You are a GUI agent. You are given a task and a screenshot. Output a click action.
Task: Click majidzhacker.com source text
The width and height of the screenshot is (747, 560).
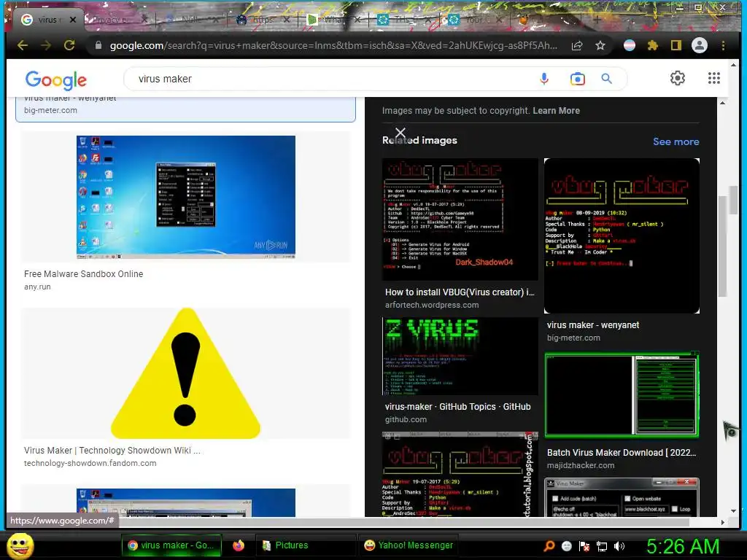click(581, 465)
